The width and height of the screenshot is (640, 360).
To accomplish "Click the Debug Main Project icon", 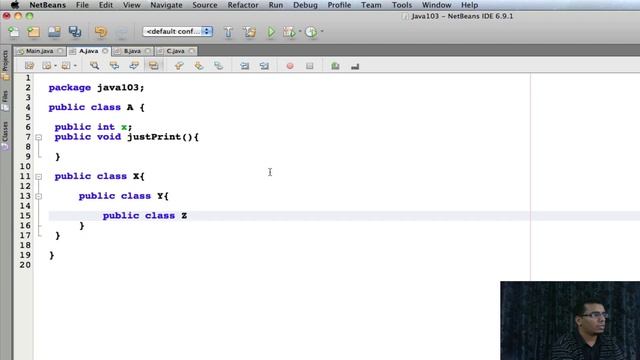I will tap(289, 32).
